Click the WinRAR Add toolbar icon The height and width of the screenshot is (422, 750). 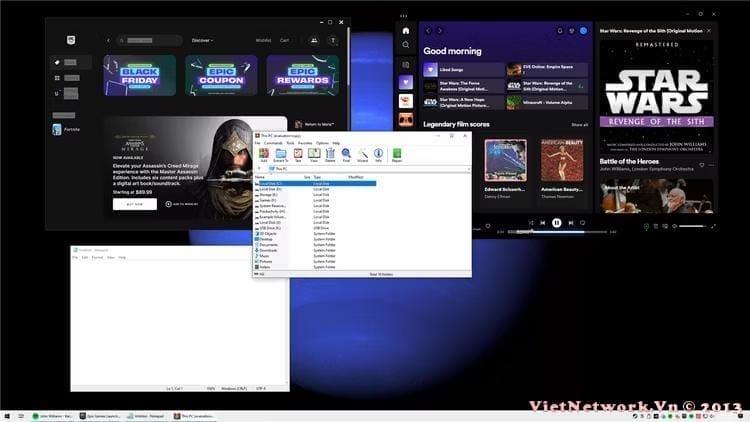pyautogui.click(x=263, y=155)
